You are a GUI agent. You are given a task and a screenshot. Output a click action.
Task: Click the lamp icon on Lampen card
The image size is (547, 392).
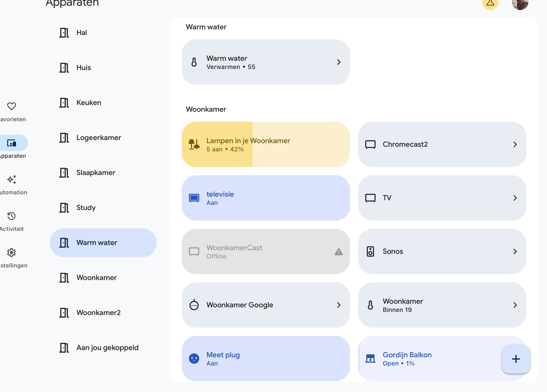[x=194, y=144]
